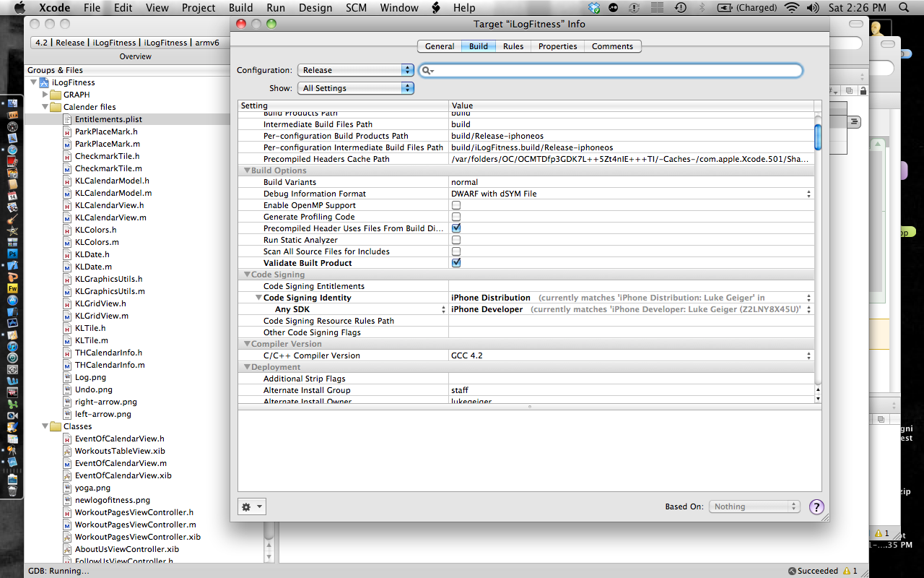Uncheck Validate Built Product
924x578 pixels.
point(456,263)
